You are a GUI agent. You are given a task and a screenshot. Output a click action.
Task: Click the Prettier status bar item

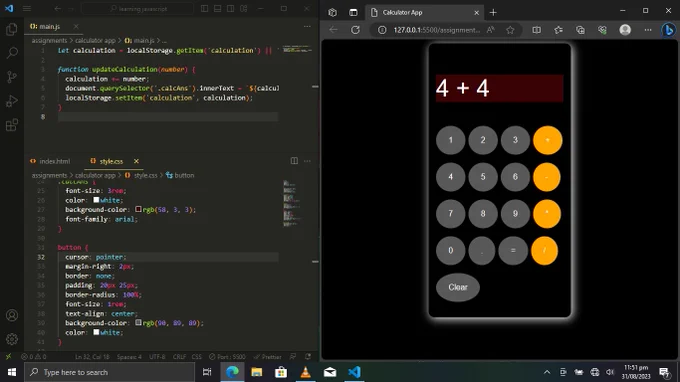pyautogui.click(x=268, y=357)
